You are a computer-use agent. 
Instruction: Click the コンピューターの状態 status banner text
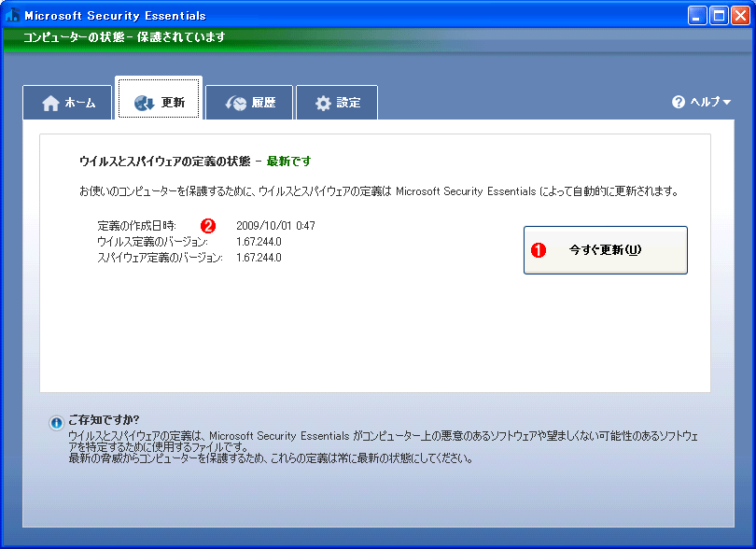(124, 37)
